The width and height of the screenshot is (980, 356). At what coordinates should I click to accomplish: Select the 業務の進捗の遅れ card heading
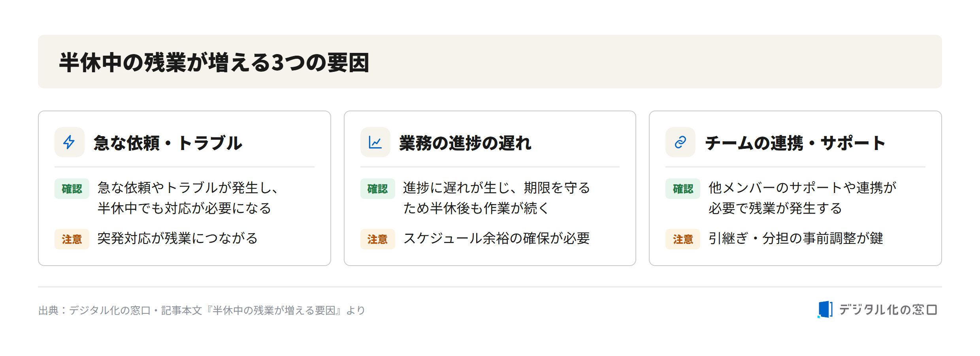pyautogui.click(x=465, y=143)
